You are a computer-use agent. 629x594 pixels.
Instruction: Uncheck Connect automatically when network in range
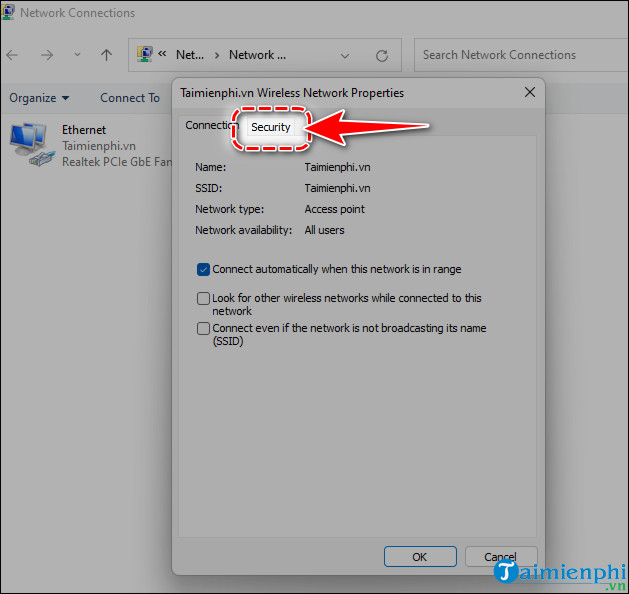[x=203, y=270]
